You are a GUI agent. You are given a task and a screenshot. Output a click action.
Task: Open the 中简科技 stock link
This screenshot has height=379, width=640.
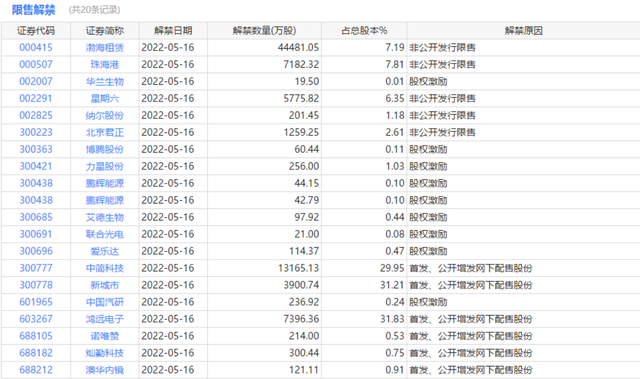pyautogui.click(x=104, y=268)
